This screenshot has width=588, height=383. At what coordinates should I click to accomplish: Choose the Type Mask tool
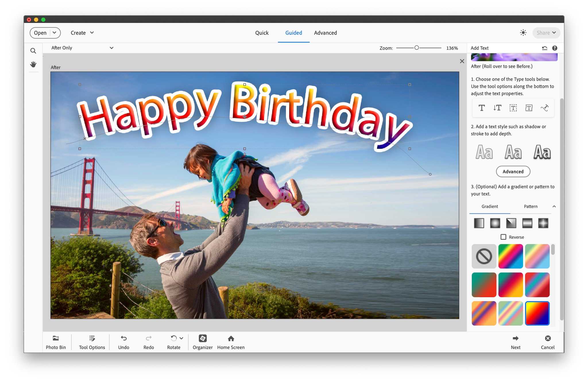513,108
